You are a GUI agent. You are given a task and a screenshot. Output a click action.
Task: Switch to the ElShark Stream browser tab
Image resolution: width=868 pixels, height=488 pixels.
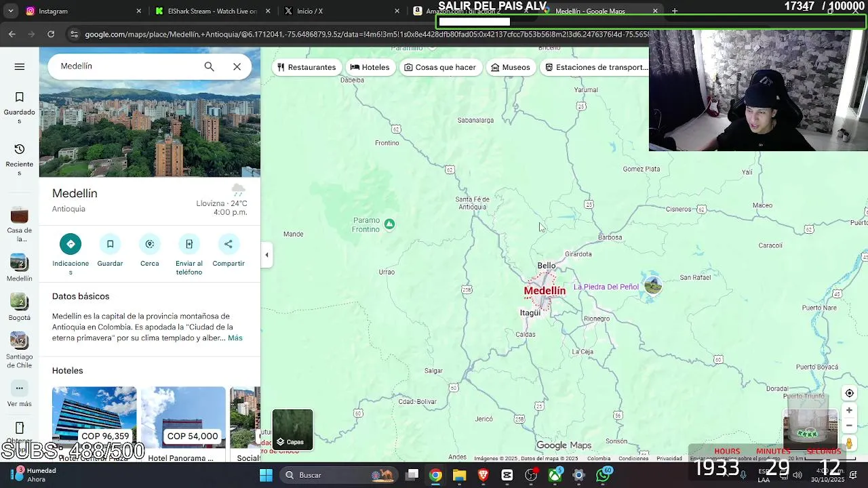coord(212,11)
